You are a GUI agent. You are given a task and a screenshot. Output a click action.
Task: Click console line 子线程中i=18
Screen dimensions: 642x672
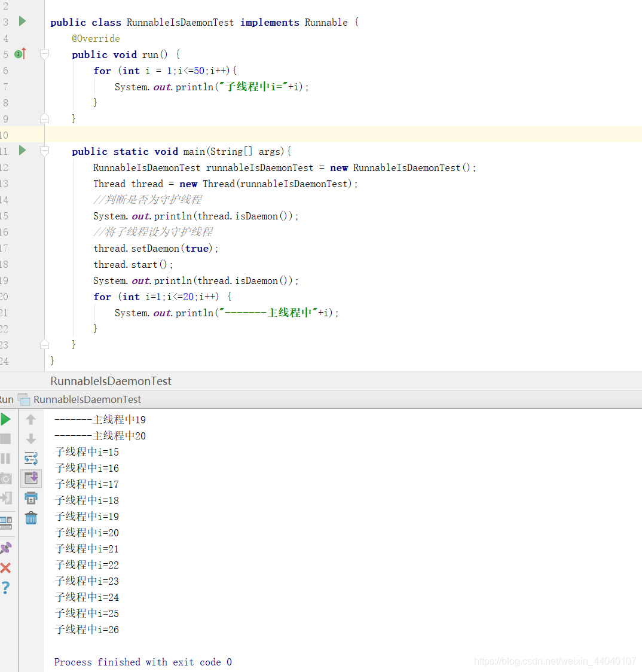pos(87,500)
